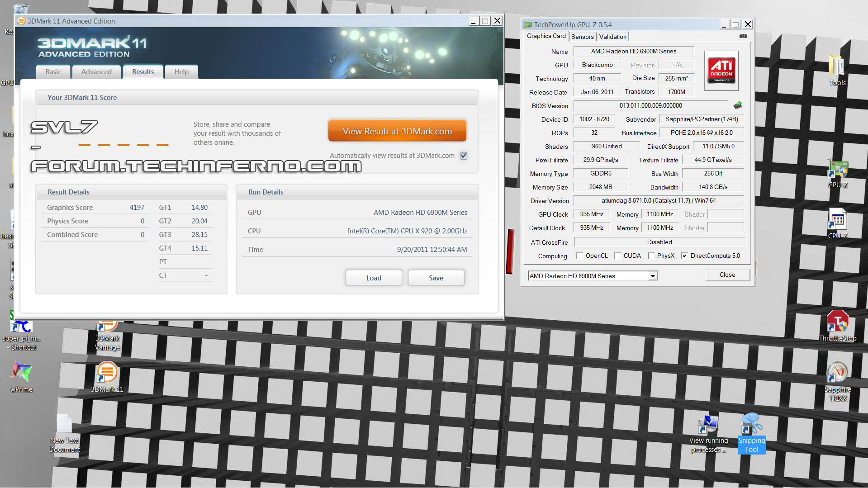Viewport: 868px width, 488px height.
Task: Click the GT2 result 20.04
Action: pyautogui.click(x=199, y=221)
